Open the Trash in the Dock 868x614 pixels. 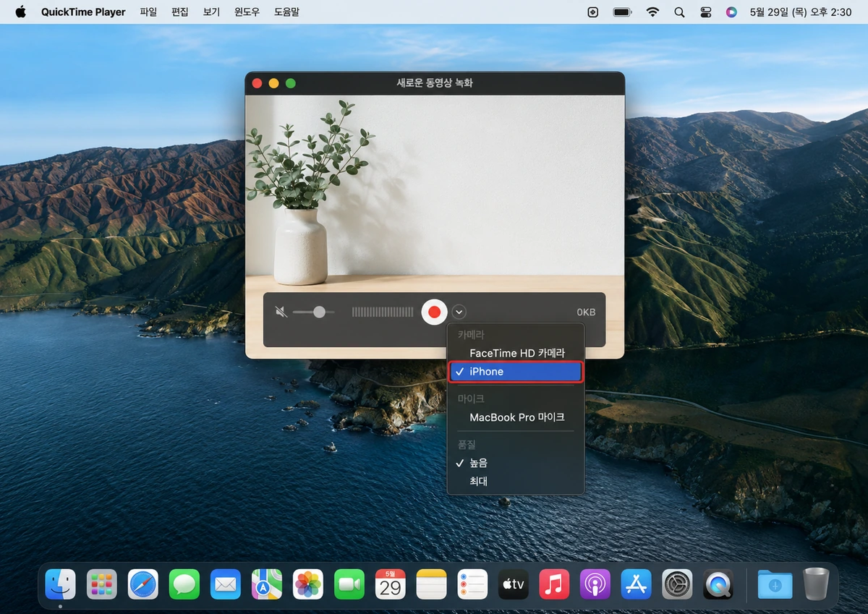coord(816,584)
